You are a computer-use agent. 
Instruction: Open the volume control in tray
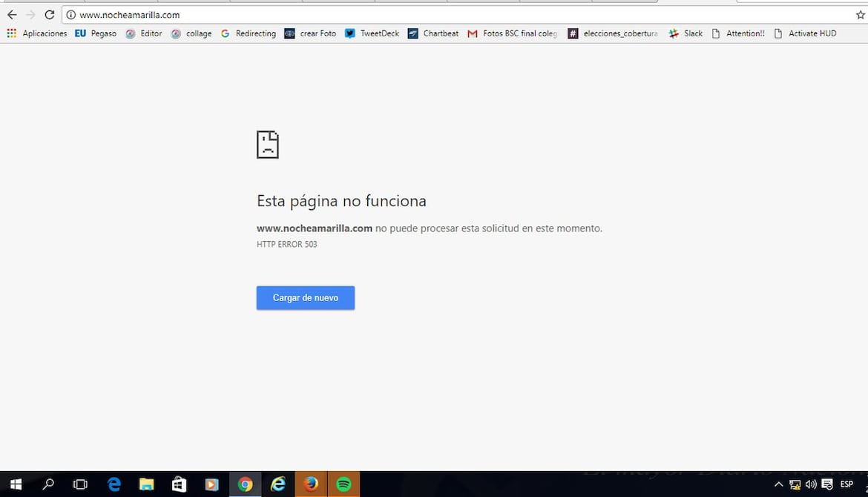[x=811, y=484]
